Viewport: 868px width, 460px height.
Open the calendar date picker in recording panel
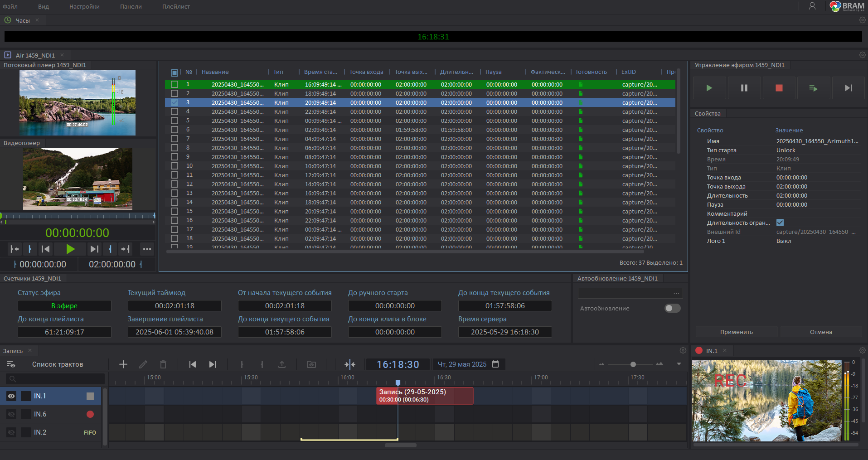(x=495, y=364)
